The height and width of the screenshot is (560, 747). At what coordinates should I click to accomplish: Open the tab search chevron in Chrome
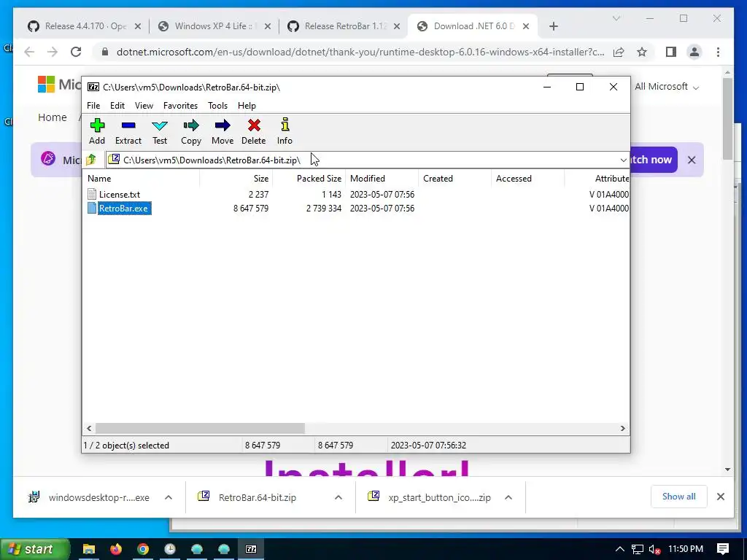pyautogui.click(x=616, y=18)
